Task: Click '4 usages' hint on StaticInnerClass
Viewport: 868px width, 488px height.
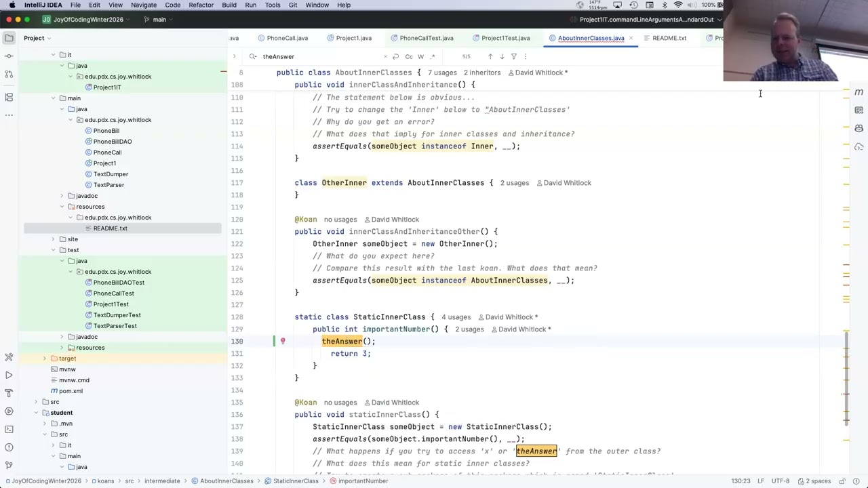Action: (456, 317)
